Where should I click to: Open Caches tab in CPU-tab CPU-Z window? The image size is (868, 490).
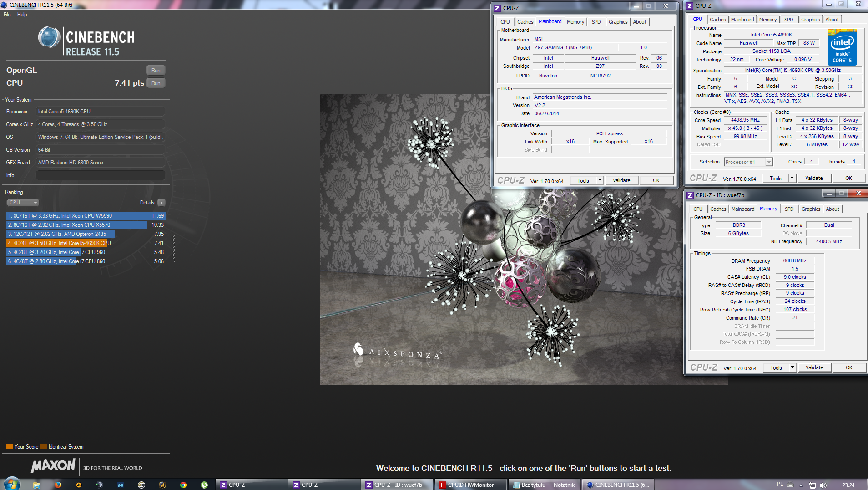(x=718, y=20)
